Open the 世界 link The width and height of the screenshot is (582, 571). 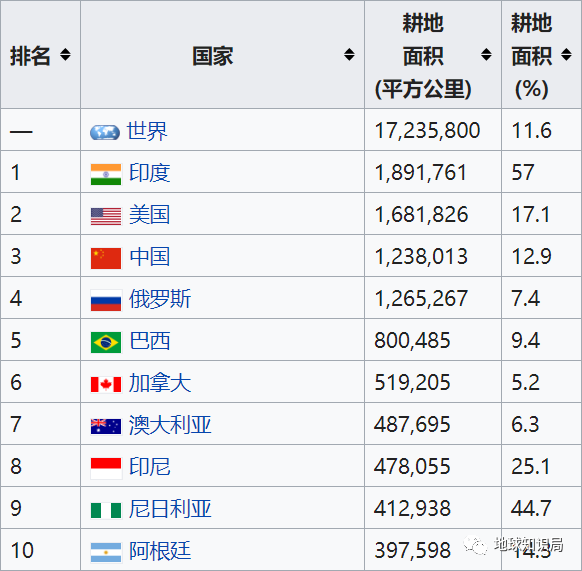(147, 131)
